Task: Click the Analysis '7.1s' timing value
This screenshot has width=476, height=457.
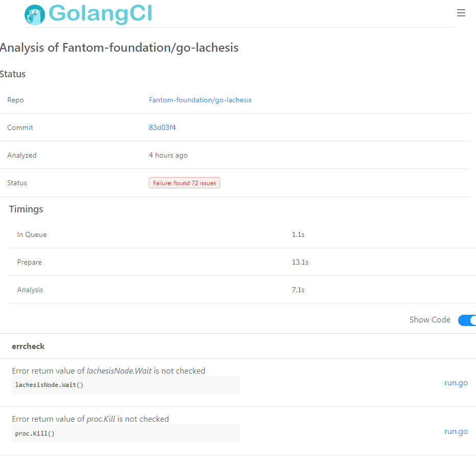Action: pyautogui.click(x=298, y=290)
